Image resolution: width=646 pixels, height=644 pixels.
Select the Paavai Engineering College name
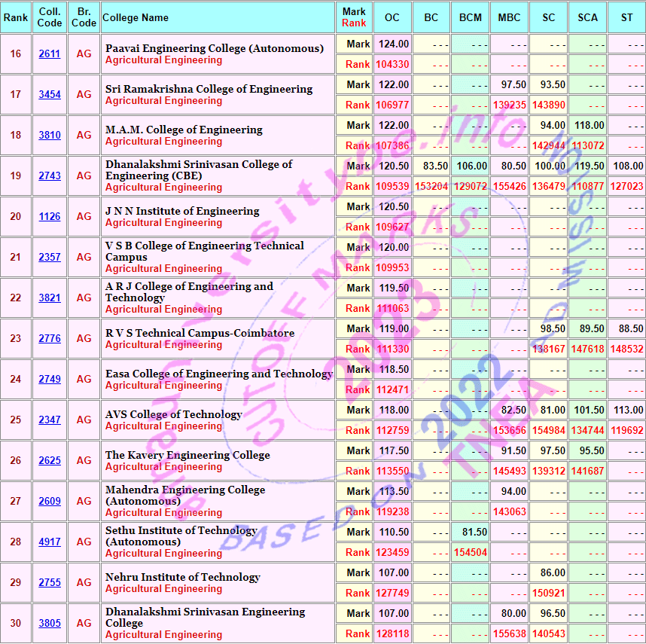pyautogui.click(x=214, y=48)
